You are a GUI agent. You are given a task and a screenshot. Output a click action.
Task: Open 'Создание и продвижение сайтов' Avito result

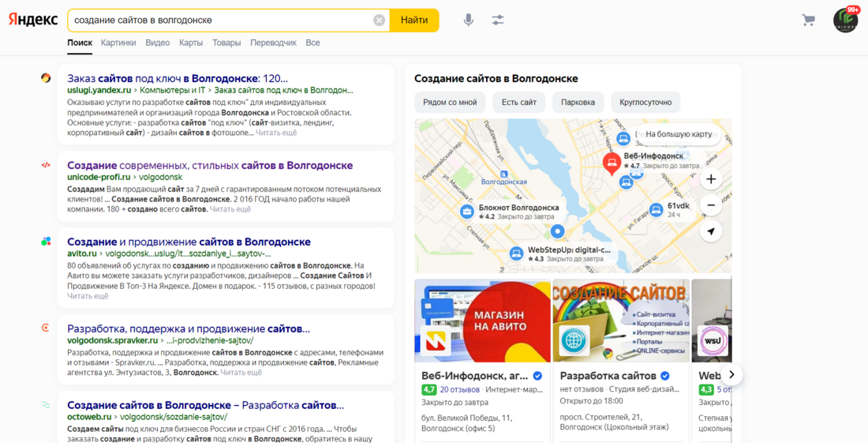[189, 242]
